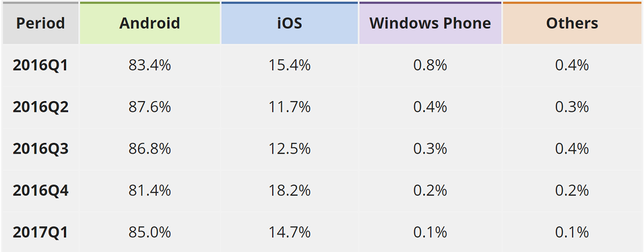Viewport: 644px width, 252px height.
Task: Select the 2017Q1 row label
Action: [x=41, y=233]
